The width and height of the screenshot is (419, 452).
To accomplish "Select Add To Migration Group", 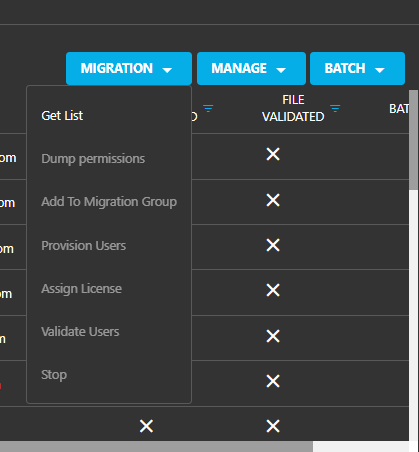I will 109,202.
